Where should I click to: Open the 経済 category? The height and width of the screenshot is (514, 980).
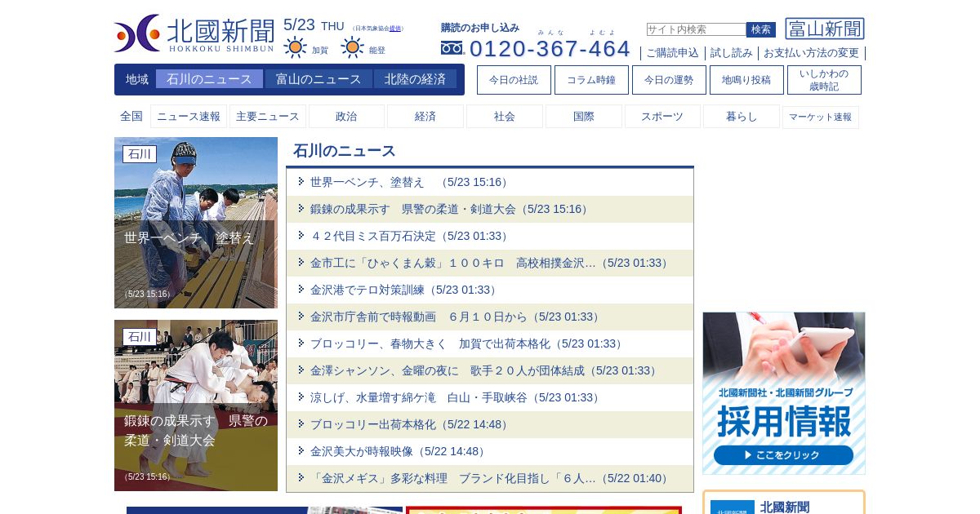425,117
